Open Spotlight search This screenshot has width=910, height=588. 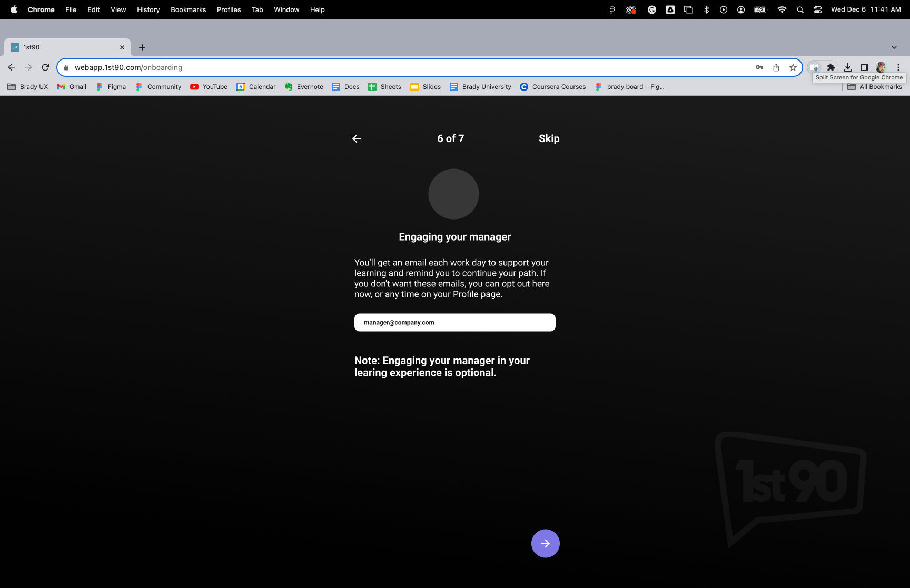tap(800, 9)
